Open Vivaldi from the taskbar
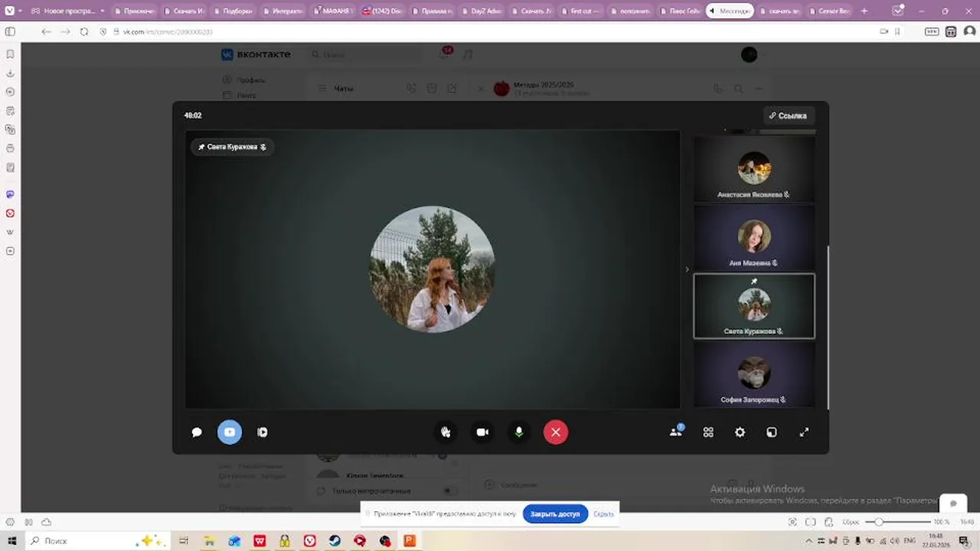The width and height of the screenshot is (980, 551). (309, 540)
